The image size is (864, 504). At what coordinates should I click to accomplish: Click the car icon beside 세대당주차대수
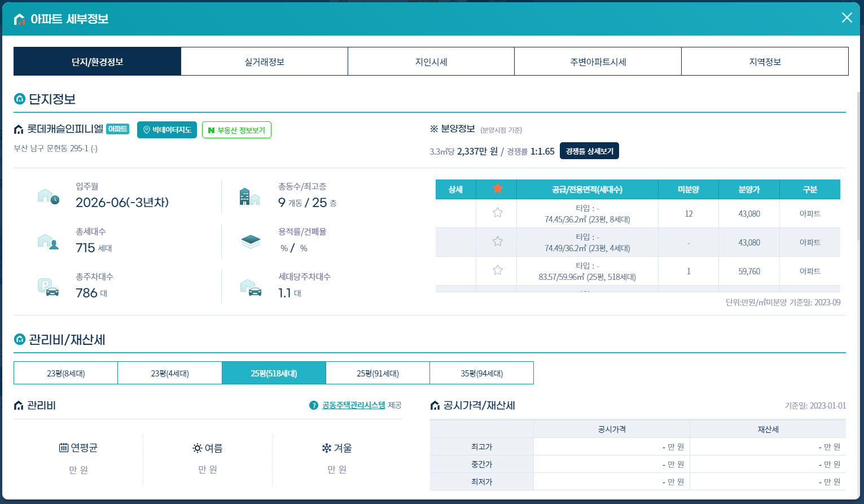pyautogui.click(x=252, y=286)
